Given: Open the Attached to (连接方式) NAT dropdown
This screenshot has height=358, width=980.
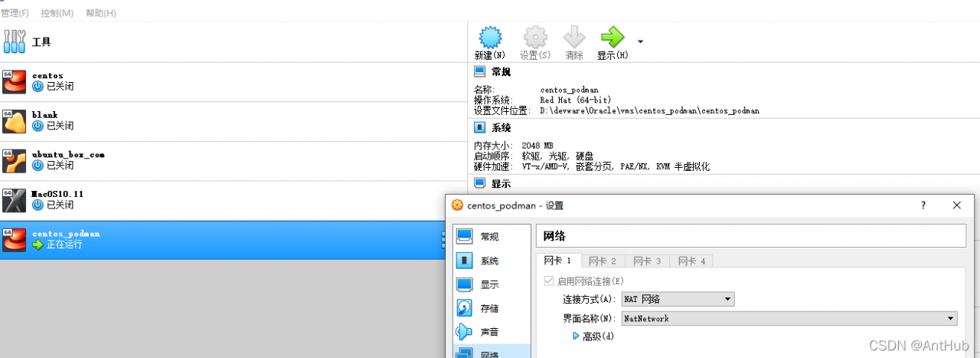Looking at the screenshot, I should point(678,299).
